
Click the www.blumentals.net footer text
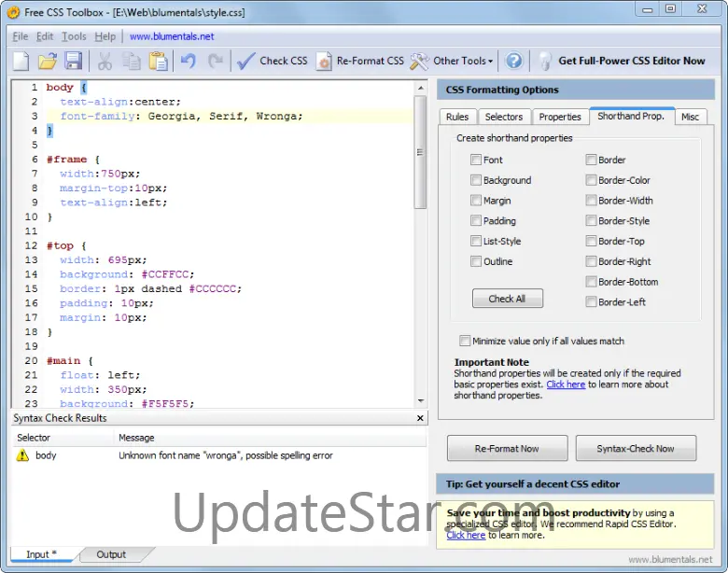click(670, 560)
